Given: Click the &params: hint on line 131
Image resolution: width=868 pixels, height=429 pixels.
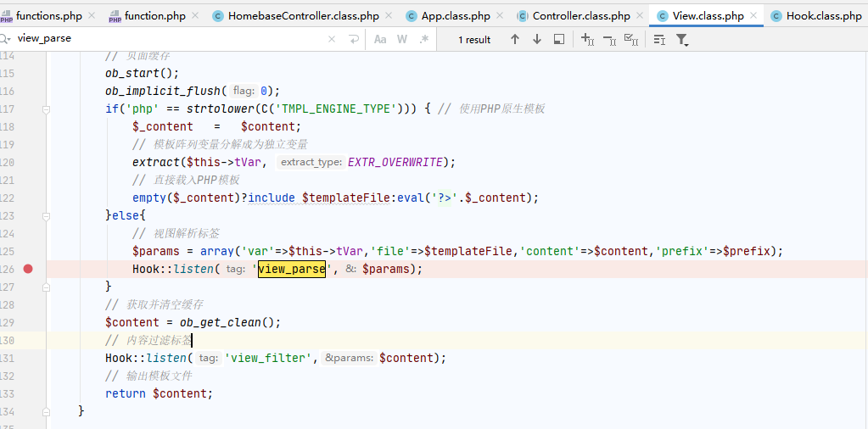Looking at the screenshot, I should coord(350,358).
